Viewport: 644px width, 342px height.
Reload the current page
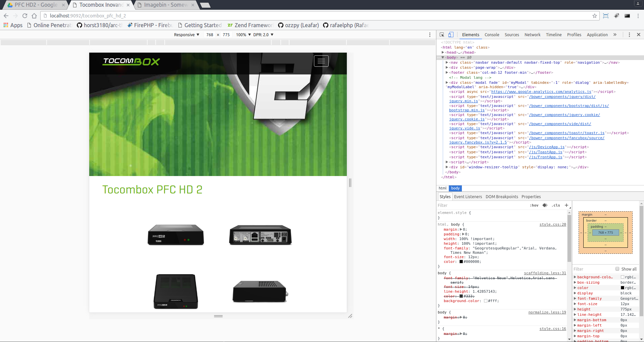point(25,16)
